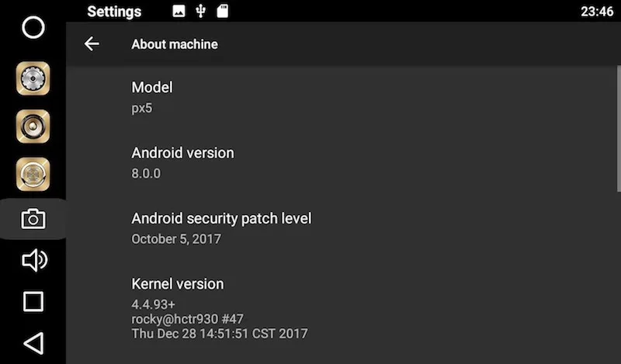Tap the 23:46 clock in status bar

tap(597, 12)
